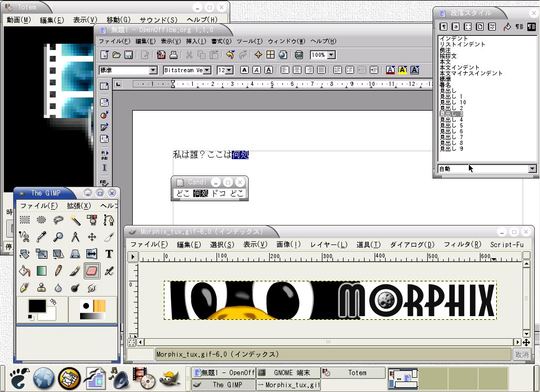
Task: Open the paragraph style dropdown showing 標準
Action: (153, 70)
